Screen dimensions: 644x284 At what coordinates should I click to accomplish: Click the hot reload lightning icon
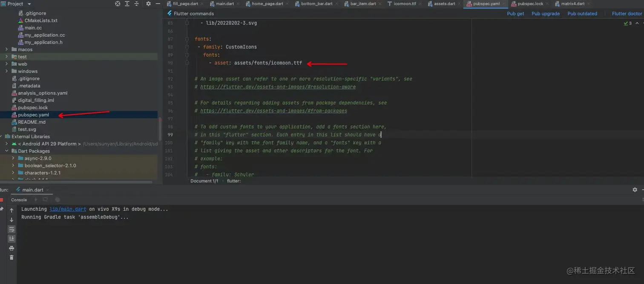[36, 200]
